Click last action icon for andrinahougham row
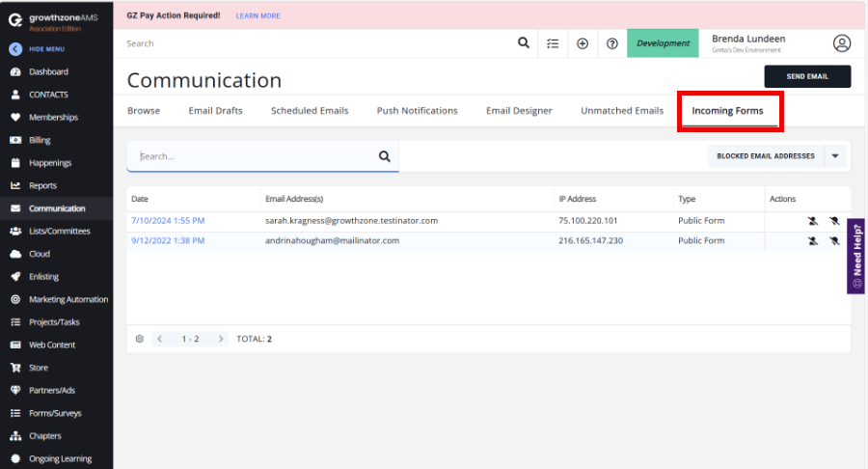 point(834,241)
